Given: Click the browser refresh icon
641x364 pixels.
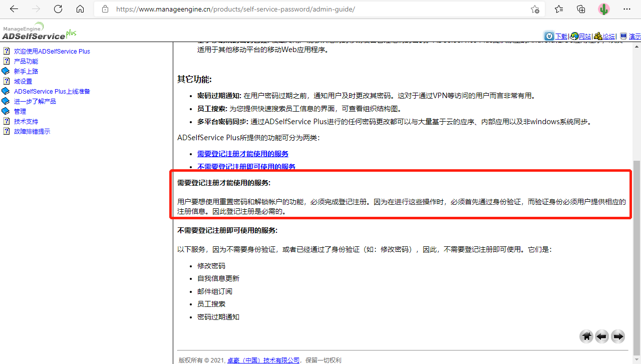Looking at the screenshot, I should [x=58, y=9].
